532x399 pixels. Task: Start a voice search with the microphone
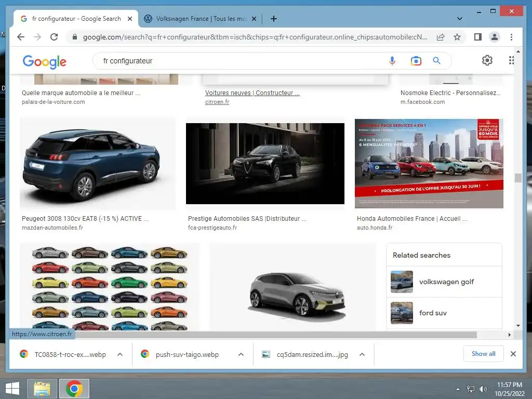point(392,61)
